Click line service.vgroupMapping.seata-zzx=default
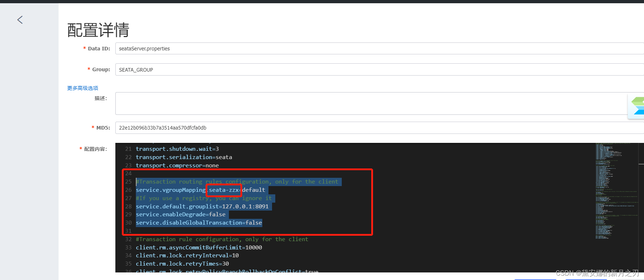The width and height of the screenshot is (644, 280). [201, 190]
